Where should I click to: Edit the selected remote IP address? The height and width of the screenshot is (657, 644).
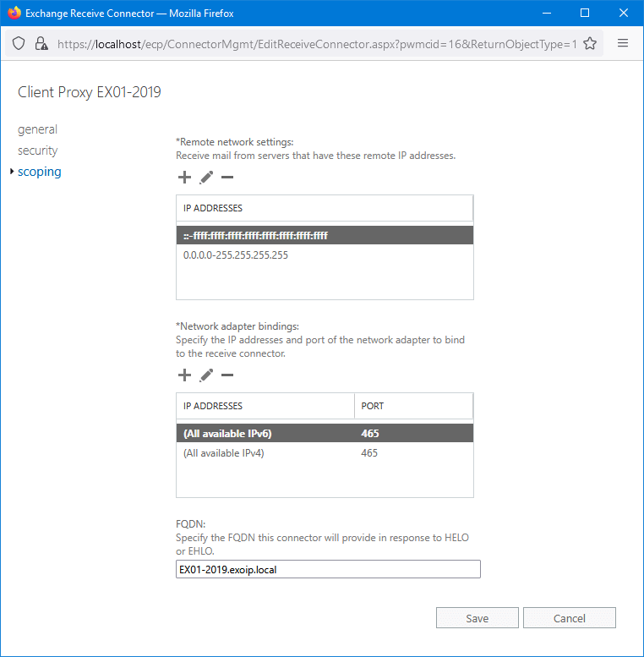206,178
